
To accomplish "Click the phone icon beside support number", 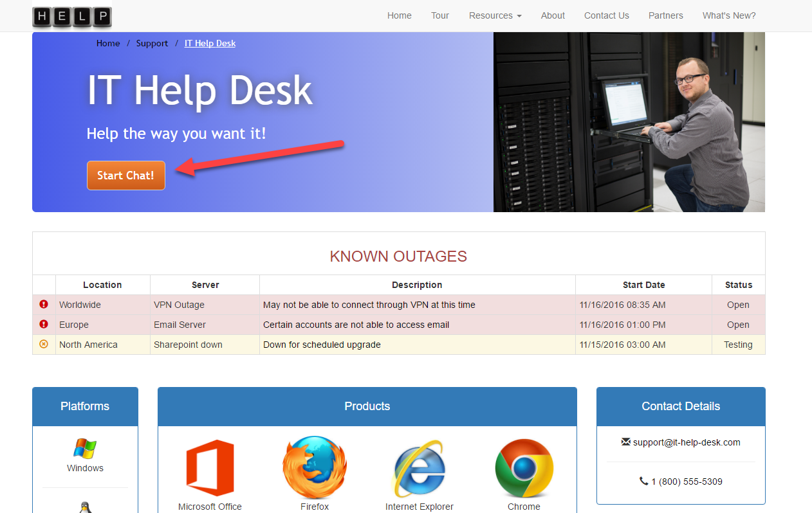I will [644, 482].
